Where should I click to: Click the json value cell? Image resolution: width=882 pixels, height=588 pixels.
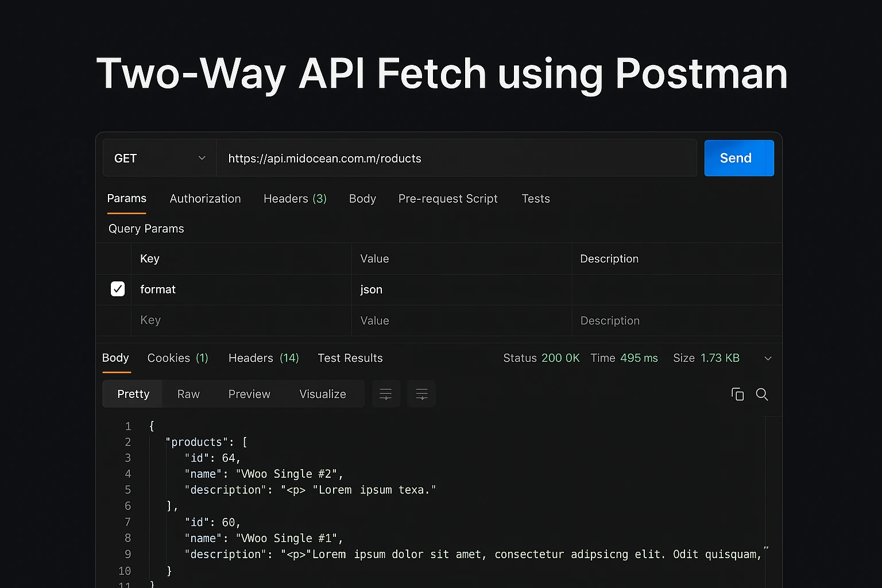pyautogui.click(x=461, y=289)
